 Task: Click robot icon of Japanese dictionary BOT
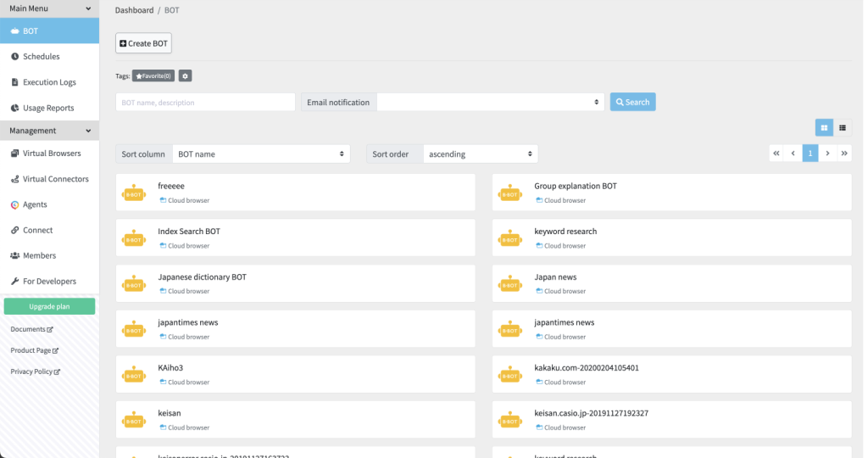133,284
